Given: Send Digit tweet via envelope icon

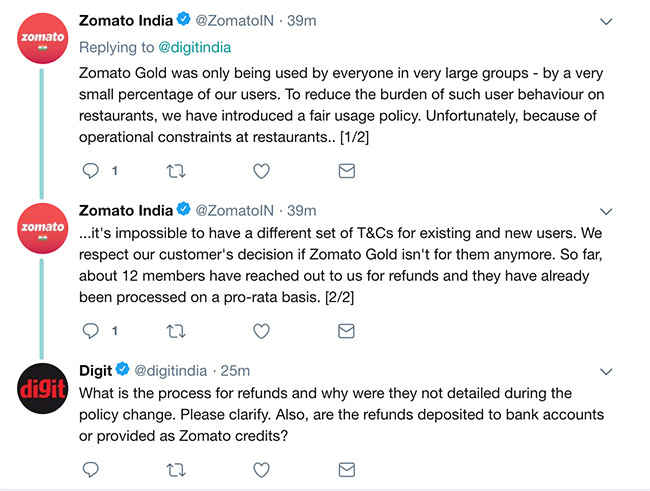Looking at the screenshot, I should [x=347, y=470].
